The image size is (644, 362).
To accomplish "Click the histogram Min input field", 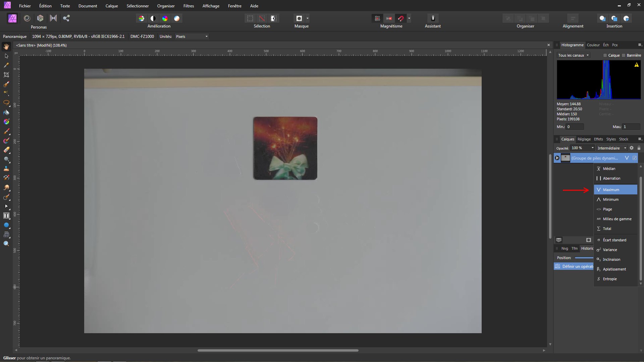I will [x=575, y=127].
